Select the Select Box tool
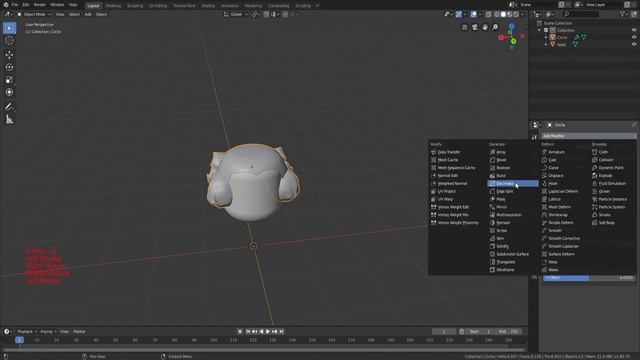 coord(9,28)
